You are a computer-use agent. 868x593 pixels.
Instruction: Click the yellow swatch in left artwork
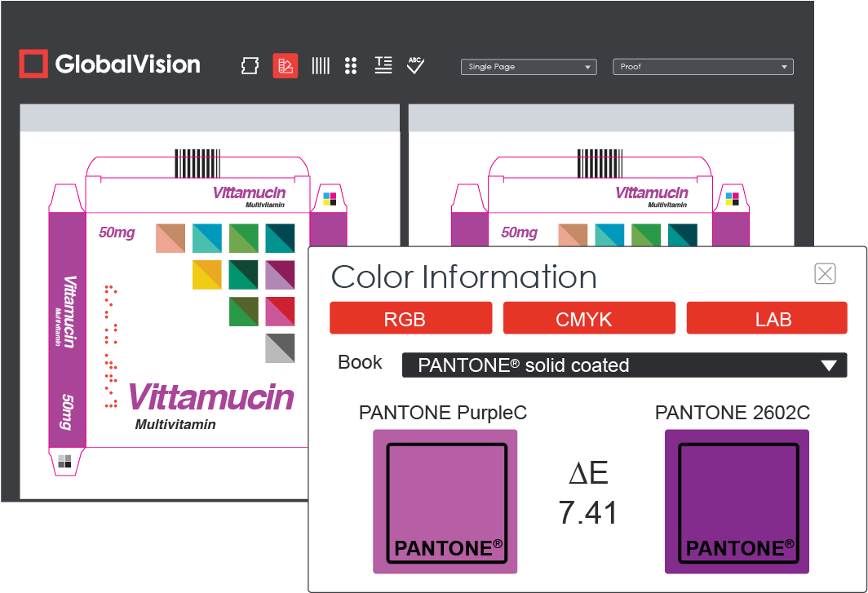(x=207, y=275)
